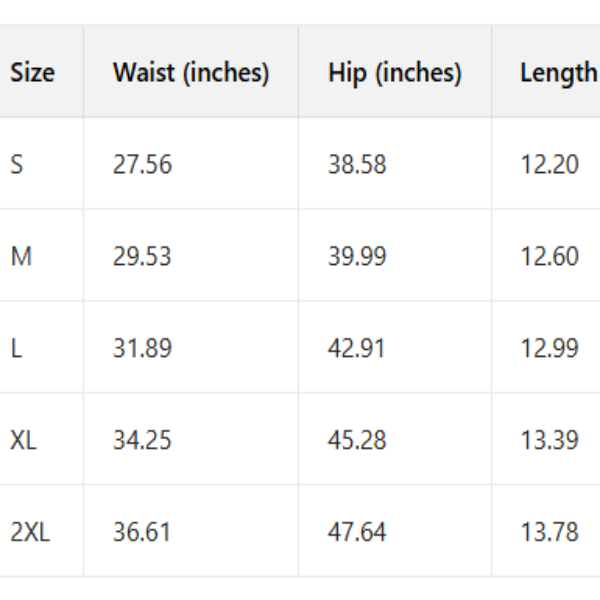The width and height of the screenshot is (600, 600).
Task: Select hip value 39.99
Action: pyautogui.click(x=357, y=257)
